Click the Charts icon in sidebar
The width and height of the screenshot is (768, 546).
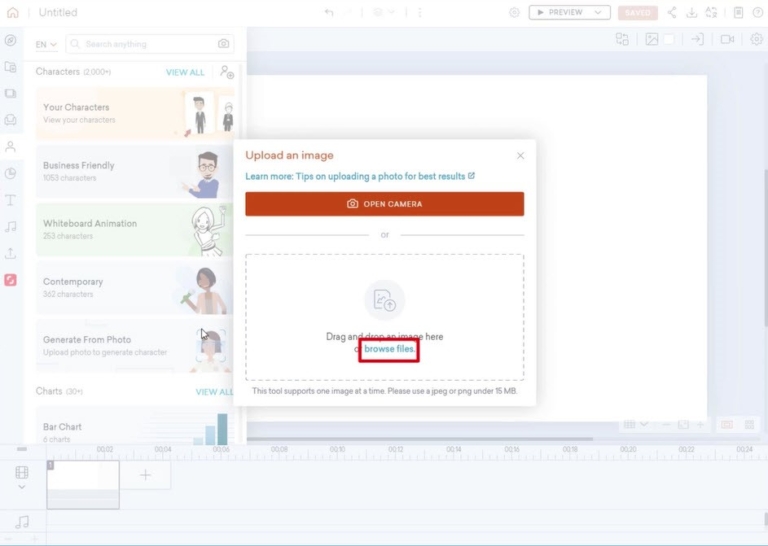pos(10,173)
